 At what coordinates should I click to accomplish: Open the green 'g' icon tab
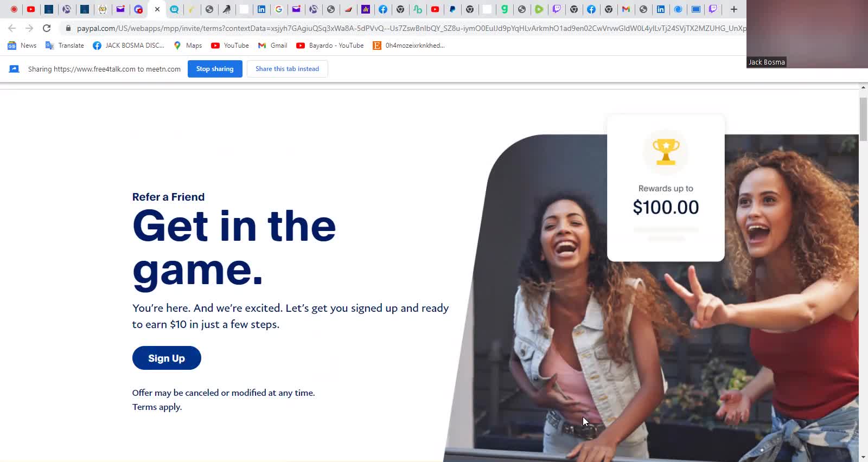pyautogui.click(x=505, y=9)
